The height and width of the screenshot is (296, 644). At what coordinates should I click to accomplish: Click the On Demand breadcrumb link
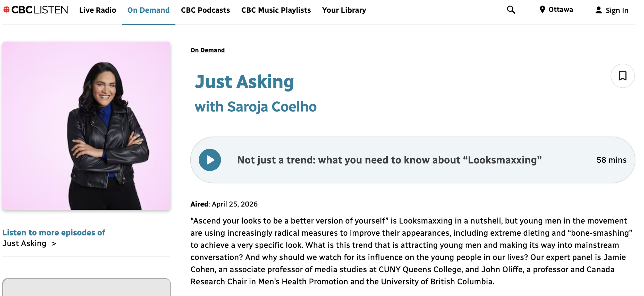pyautogui.click(x=207, y=50)
